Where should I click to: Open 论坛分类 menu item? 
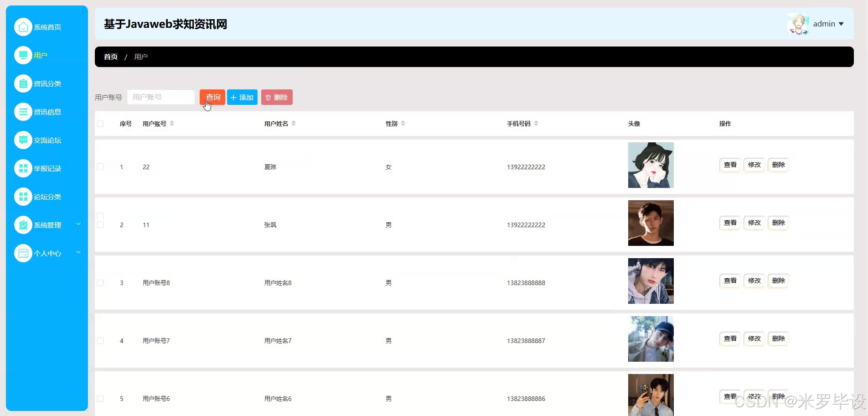[x=47, y=197]
